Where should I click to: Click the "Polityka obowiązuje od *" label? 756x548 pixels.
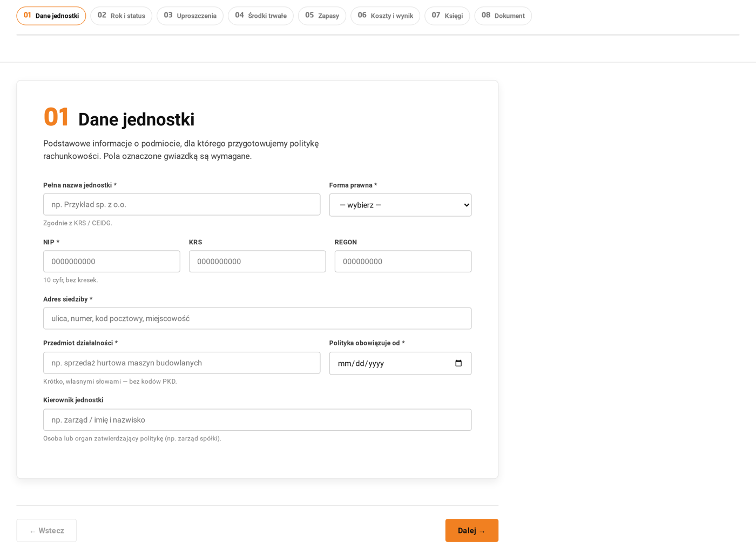pos(367,343)
